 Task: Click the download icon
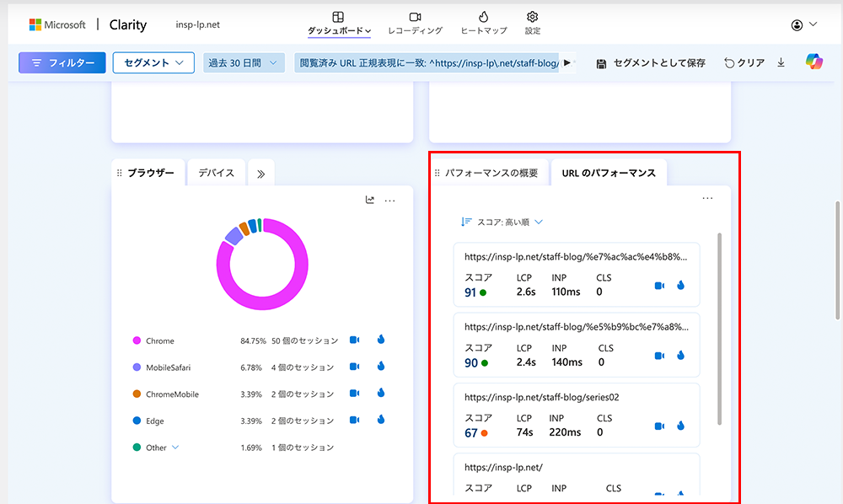click(781, 63)
